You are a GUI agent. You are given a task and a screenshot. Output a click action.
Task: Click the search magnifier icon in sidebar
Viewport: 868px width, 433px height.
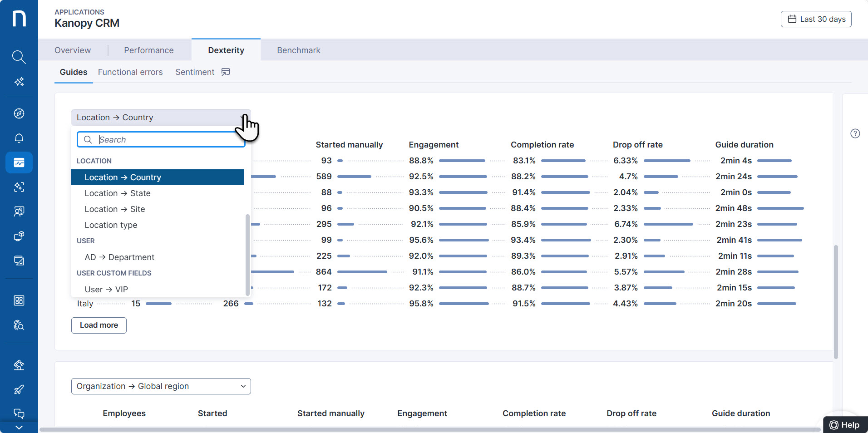19,57
